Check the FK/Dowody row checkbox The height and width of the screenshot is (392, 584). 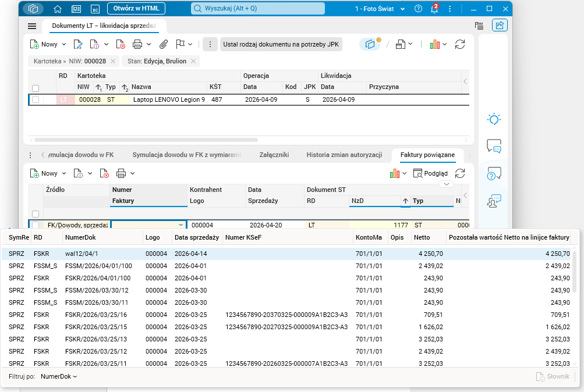point(36,224)
